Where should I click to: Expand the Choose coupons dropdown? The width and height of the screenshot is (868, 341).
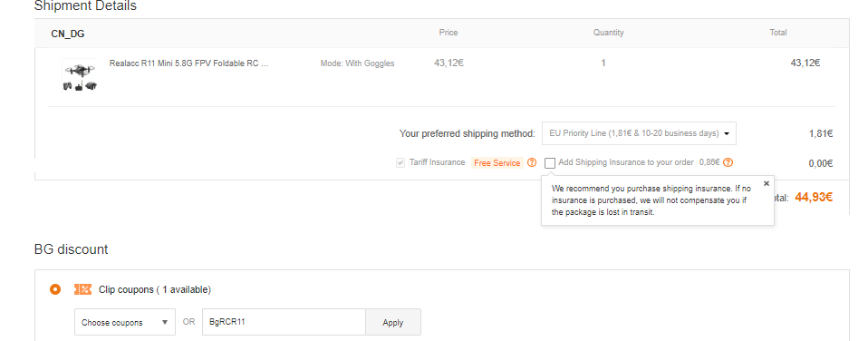(125, 322)
